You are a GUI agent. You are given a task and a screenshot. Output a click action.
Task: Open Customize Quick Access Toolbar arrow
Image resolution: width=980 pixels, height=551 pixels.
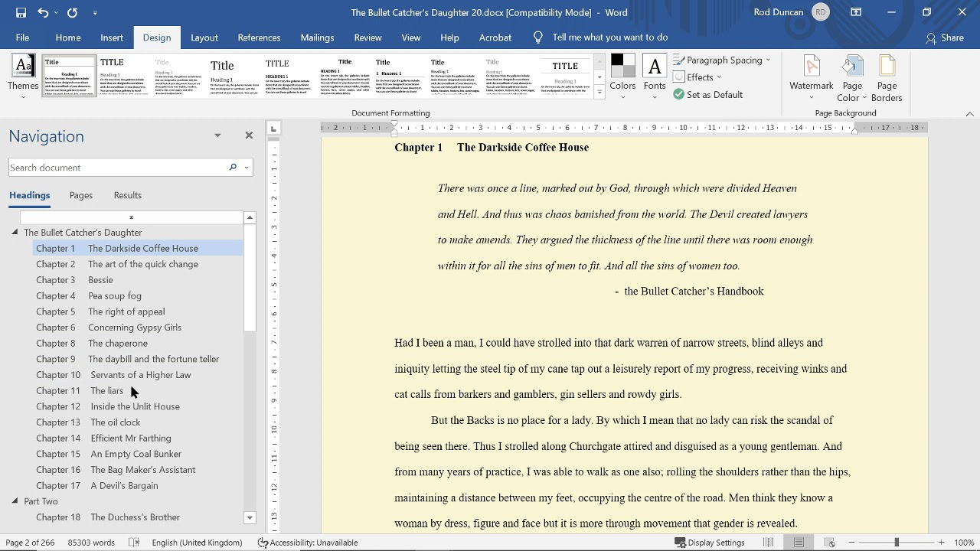point(95,13)
